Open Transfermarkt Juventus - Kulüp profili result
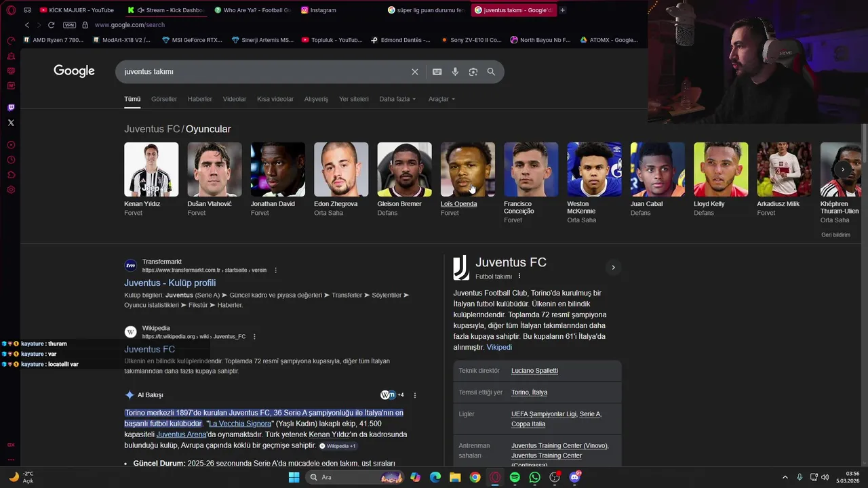868x488 pixels. point(170,283)
